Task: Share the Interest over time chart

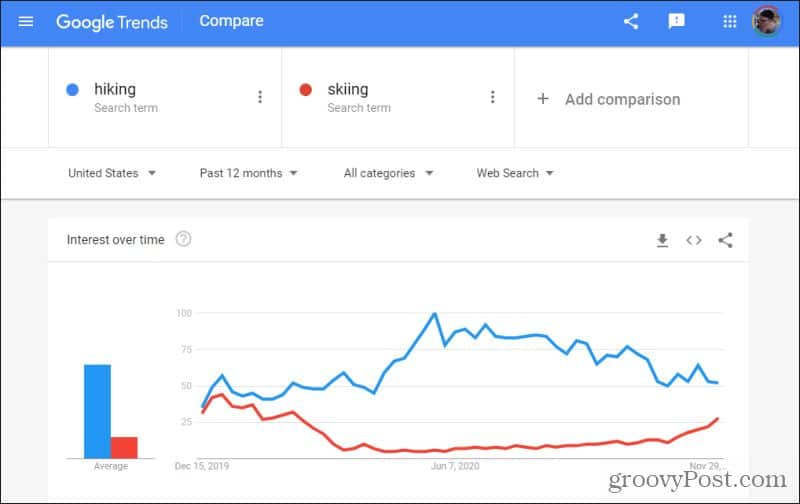Action: coord(726,240)
